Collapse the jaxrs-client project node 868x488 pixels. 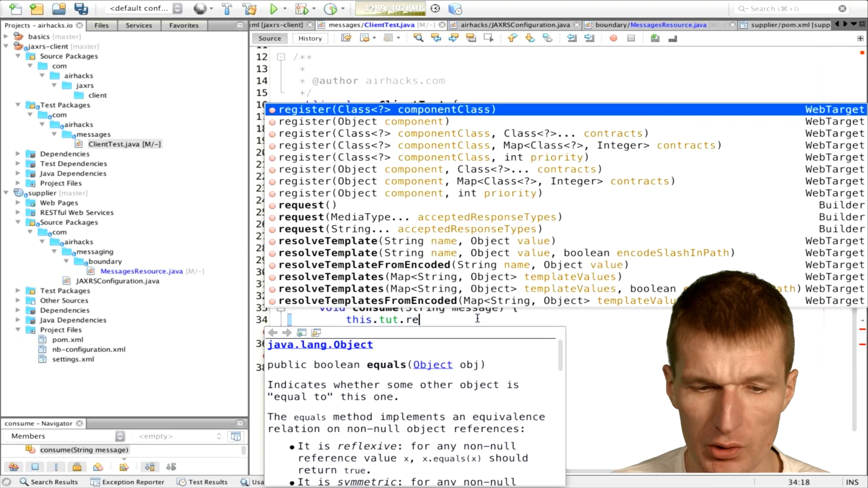tap(6, 46)
